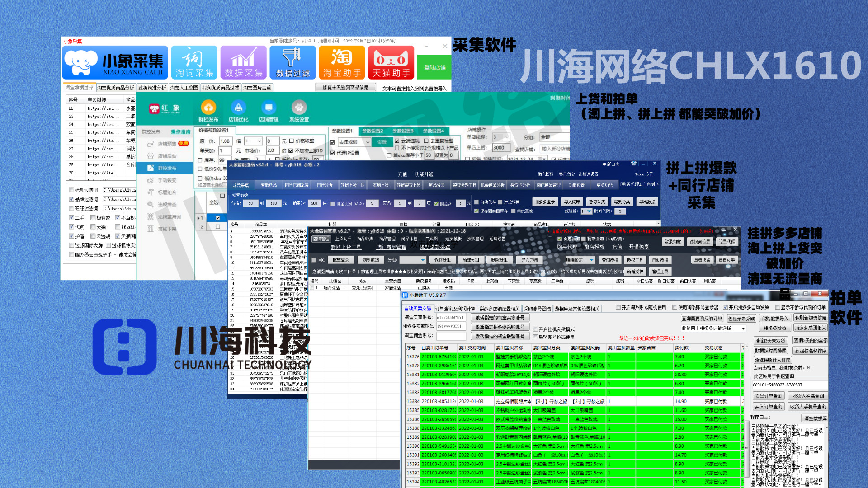This screenshot has width=868, height=488.
Task: Click the 红象 logo icon
Action: pos(154,108)
